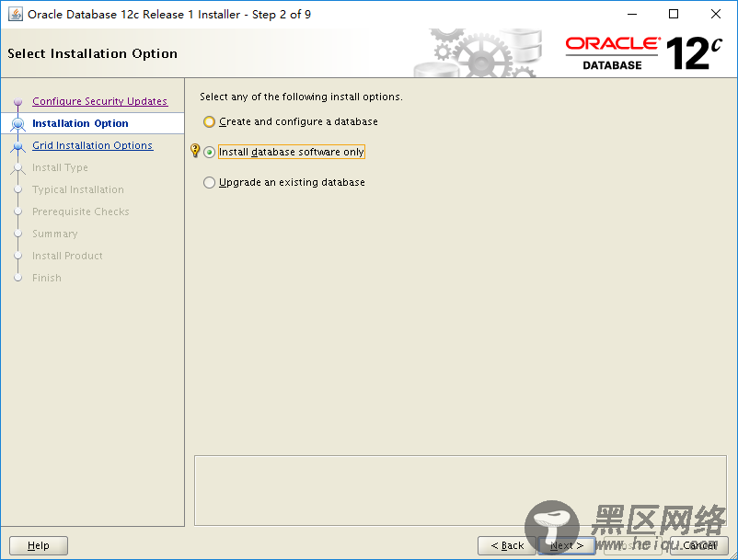Proceed with the Next button
Image resolution: width=738 pixels, height=560 pixels.
567,545
